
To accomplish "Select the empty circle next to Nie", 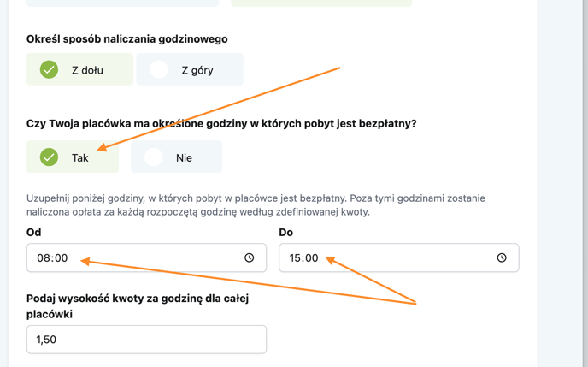I will 153,157.
